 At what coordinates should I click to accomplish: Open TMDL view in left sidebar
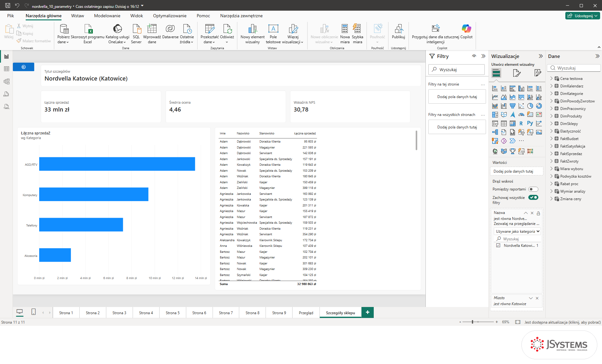tap(6, 107)
